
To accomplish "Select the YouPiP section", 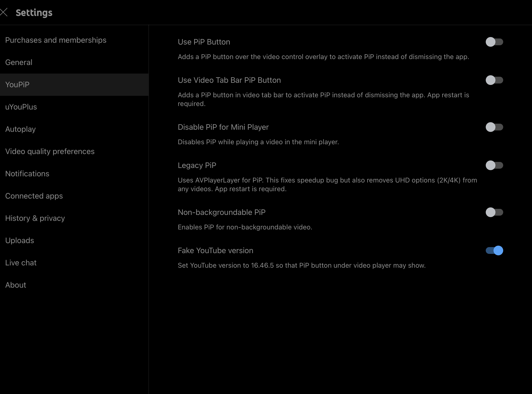I will click(17, 84).
